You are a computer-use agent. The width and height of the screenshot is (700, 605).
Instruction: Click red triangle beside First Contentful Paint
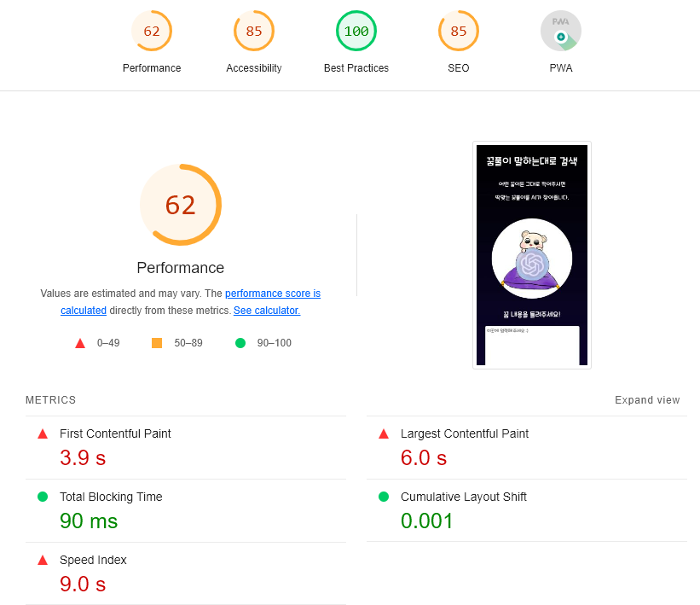point(43,433)
